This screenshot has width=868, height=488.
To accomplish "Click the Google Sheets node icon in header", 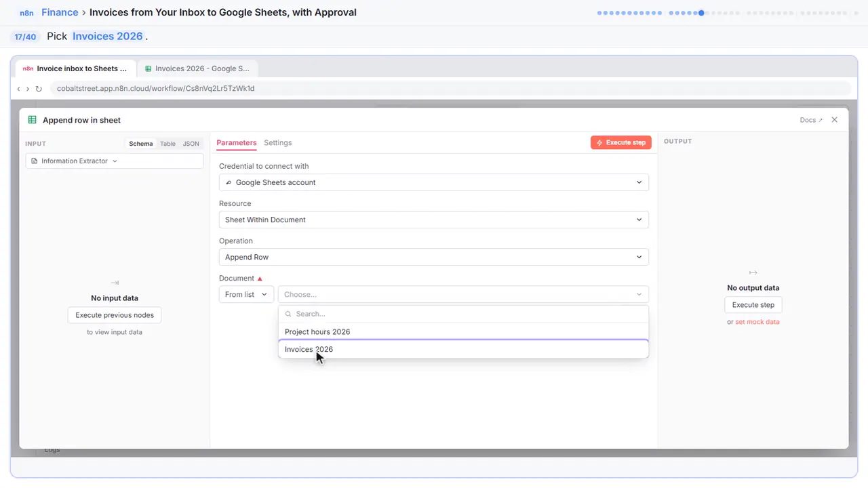I will tap(32, 120).
